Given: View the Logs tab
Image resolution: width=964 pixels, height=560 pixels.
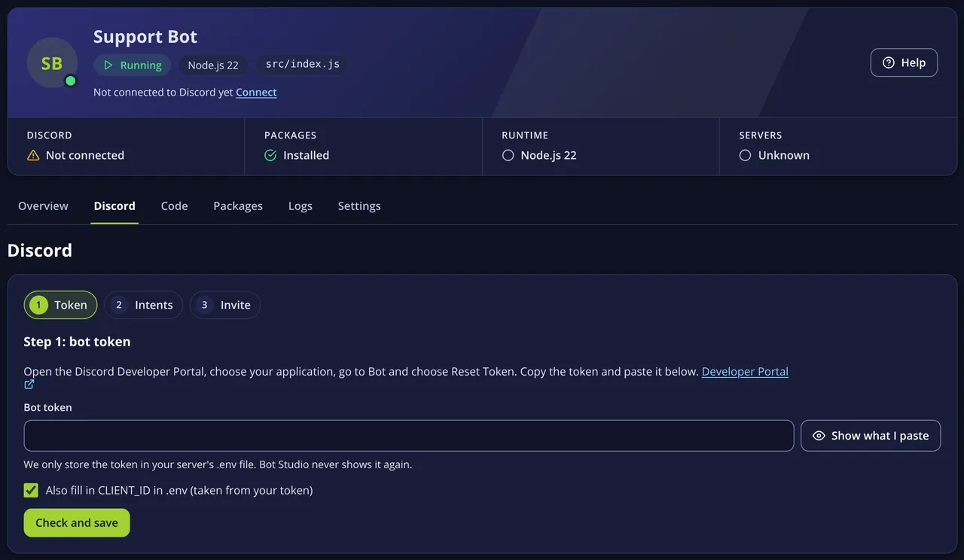Looking at the screenshot, I should (x=300, y=206).
